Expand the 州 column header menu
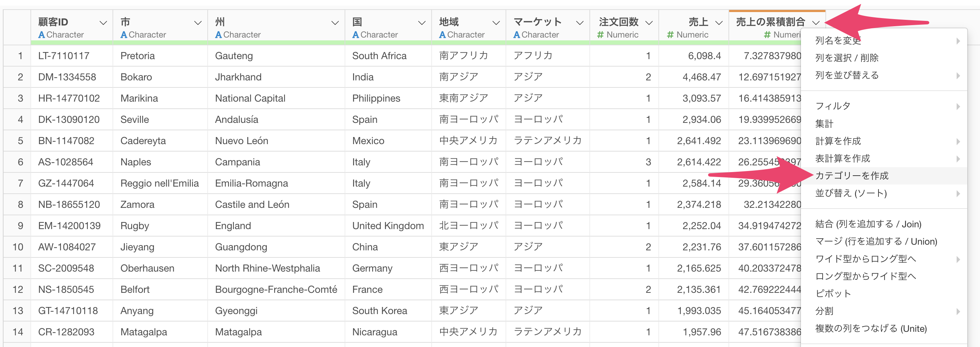The width and height of the screenshot is (980, 347). tap(335, 23)
